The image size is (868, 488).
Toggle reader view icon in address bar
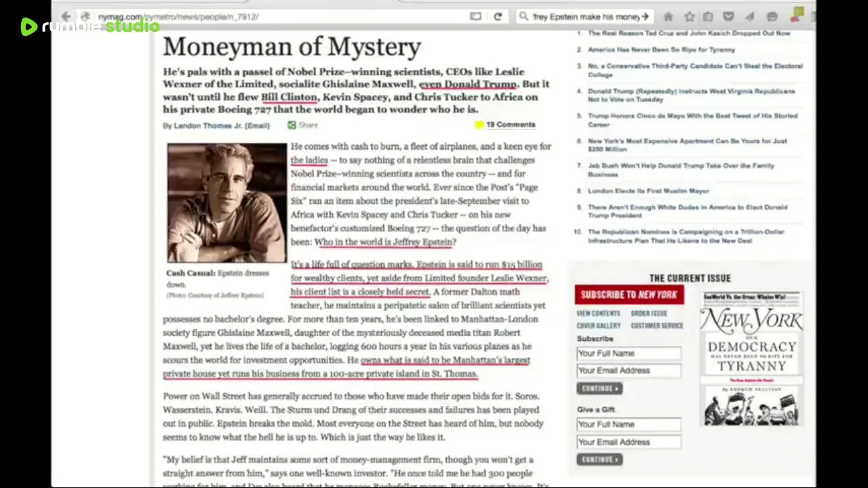(476, 16)
